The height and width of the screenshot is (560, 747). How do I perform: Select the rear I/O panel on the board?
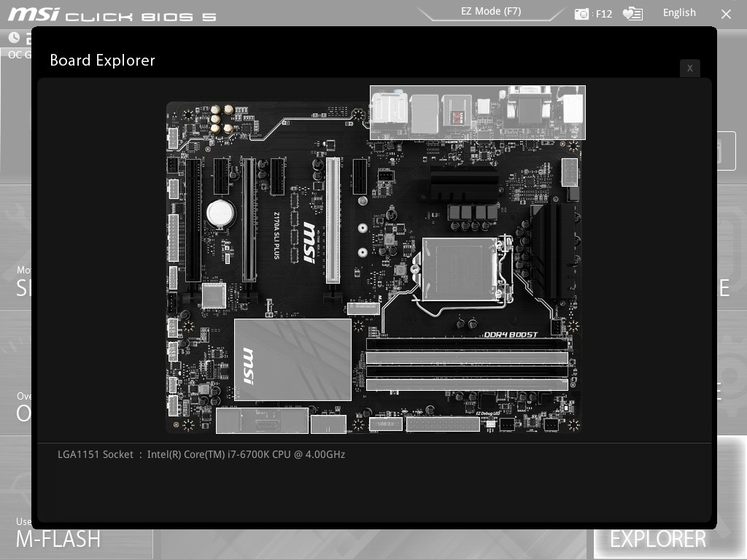tap(477, 113)
